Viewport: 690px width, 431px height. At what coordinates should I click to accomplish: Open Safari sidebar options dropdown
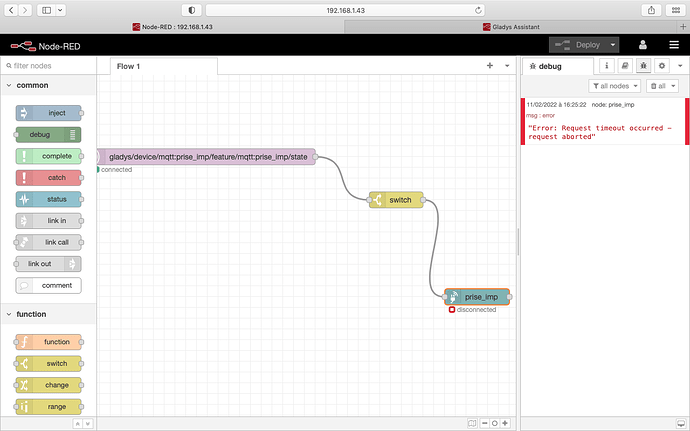tap(61, 10)
